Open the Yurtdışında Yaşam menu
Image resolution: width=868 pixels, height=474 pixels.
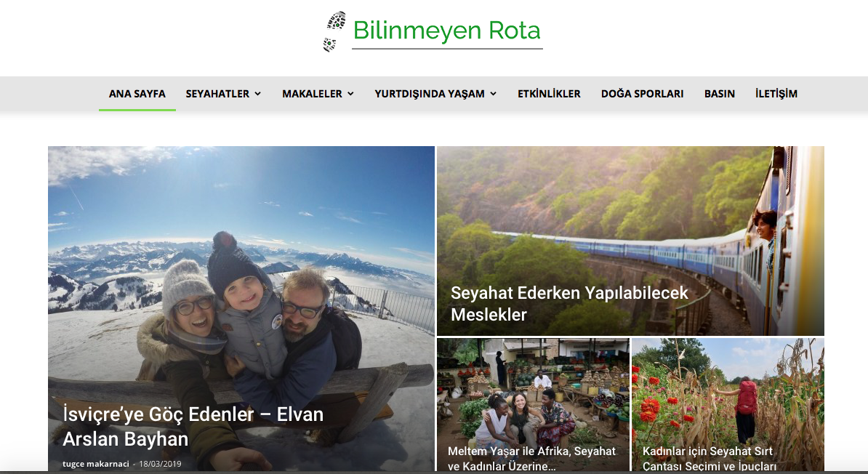point(430,94)
